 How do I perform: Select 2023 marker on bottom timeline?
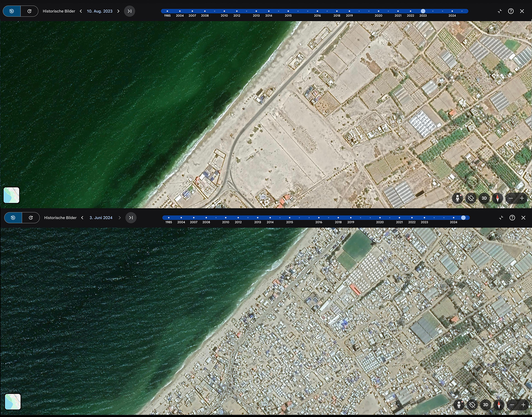(424, 218)
